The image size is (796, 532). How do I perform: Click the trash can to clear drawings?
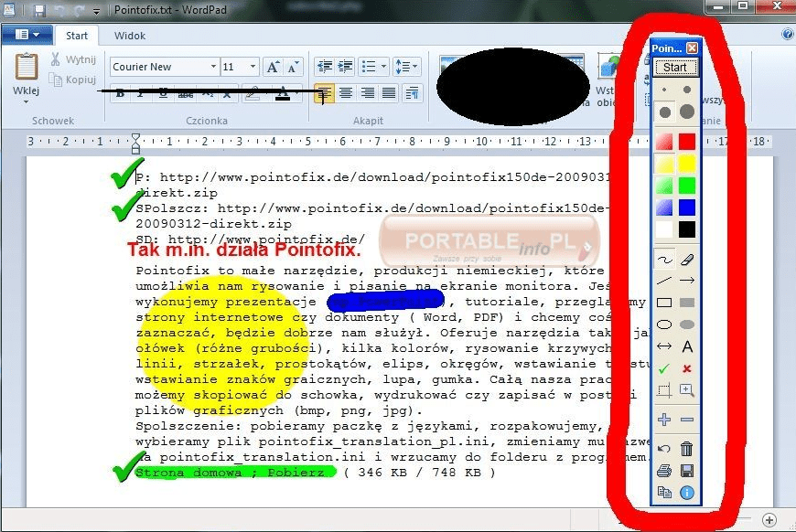pos(687,449)
